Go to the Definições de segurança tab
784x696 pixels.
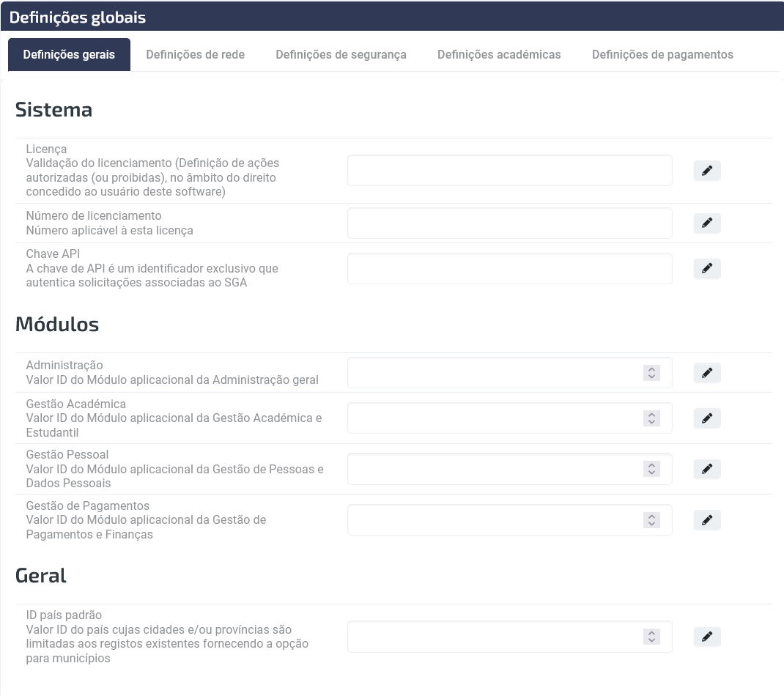pos(341,54)
